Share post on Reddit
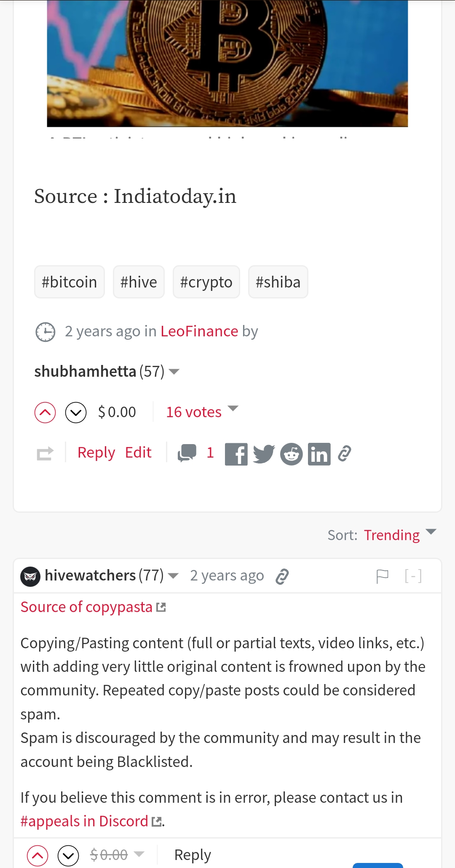Screen dimensions: 455x868 (x=292, y=454)
